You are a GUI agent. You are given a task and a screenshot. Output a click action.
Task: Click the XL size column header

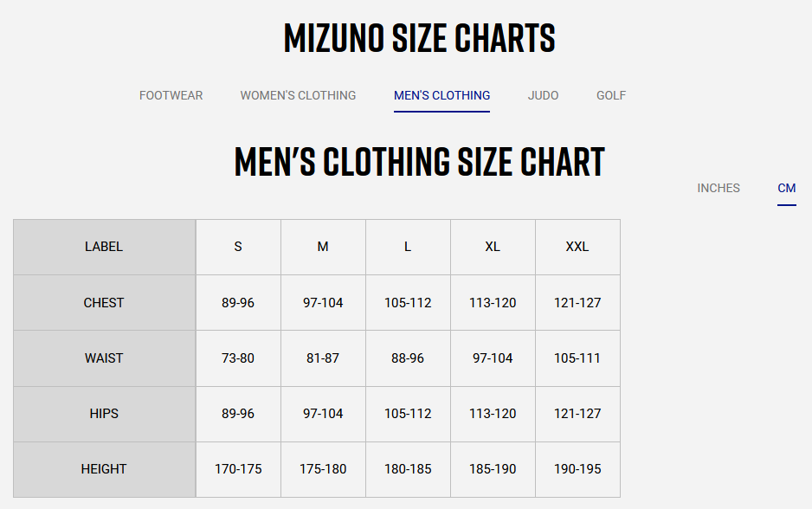pyautogui.click(x=493, y=247)
